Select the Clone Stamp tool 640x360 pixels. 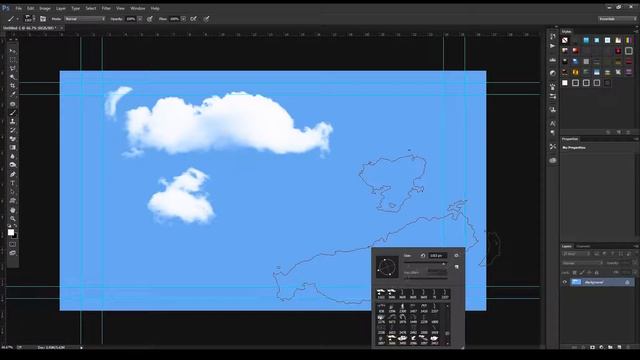tap(13, 122)
